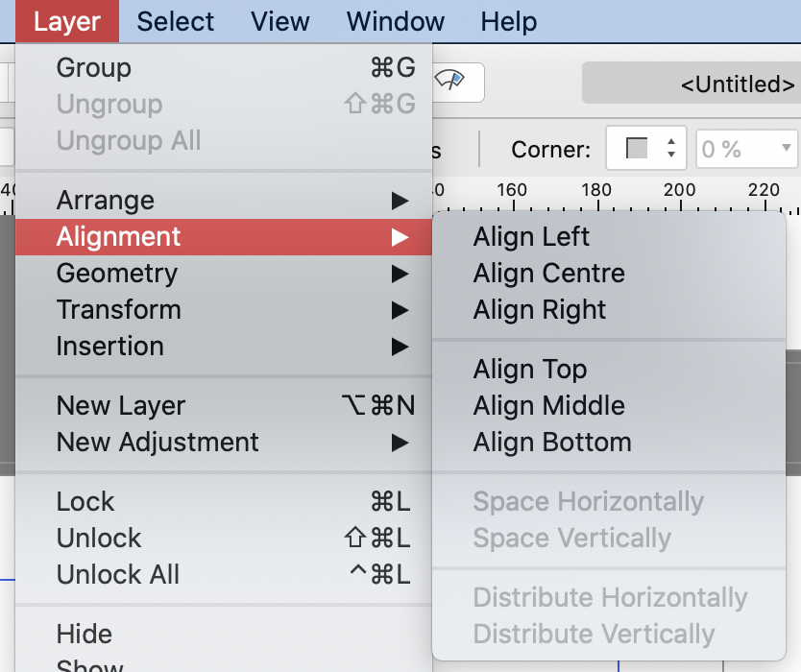The image size is (801, 672).
Task: Create a New Layer from the menu
Action: [x=120, y=405]
